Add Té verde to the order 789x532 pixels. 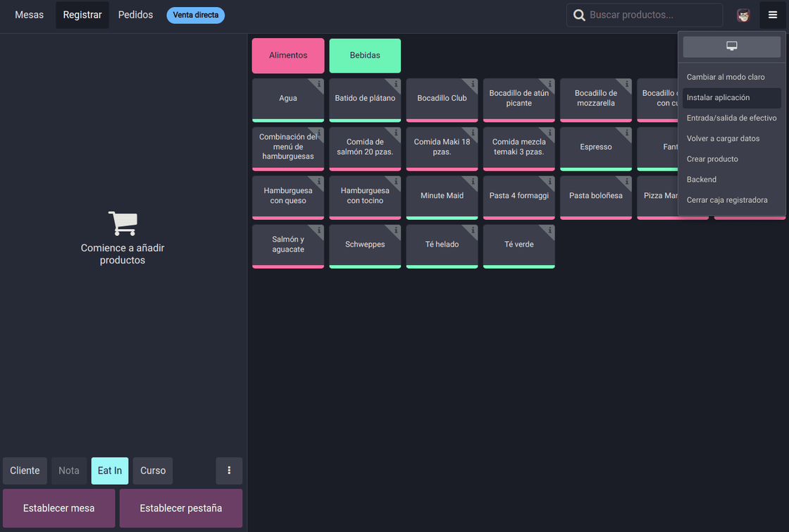coord(518,246)
